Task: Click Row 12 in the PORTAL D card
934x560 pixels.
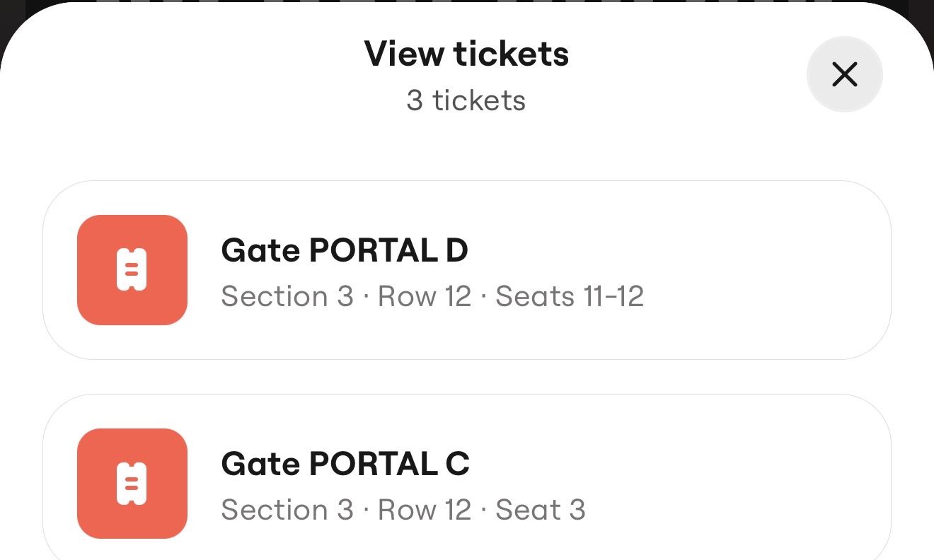Action: [425, 296]
